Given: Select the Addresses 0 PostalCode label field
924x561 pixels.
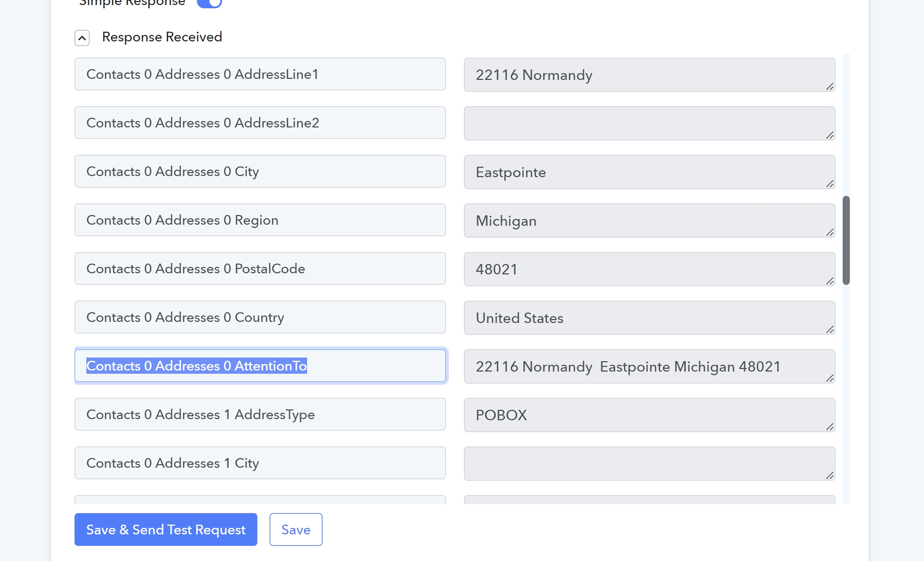Looking at the screenshot, I should [260, 268].
